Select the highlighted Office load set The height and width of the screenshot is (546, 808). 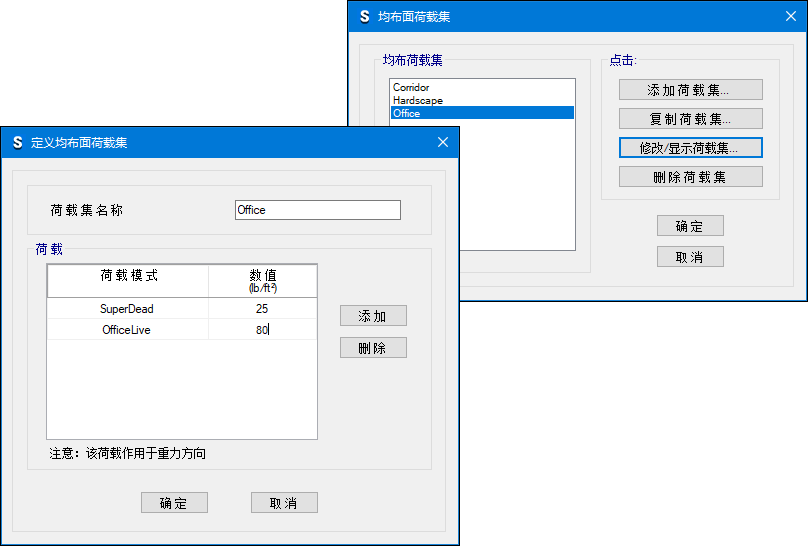point(406,114)
